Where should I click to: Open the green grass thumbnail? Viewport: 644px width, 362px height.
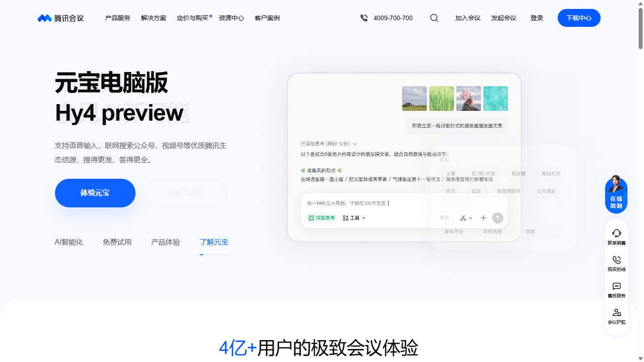coord(442,98)
